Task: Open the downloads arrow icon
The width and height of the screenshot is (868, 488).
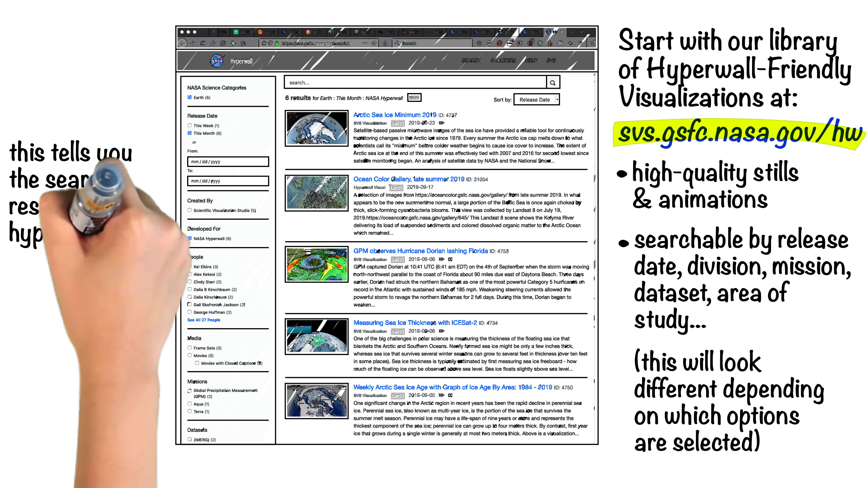Action: click(385, 43)
